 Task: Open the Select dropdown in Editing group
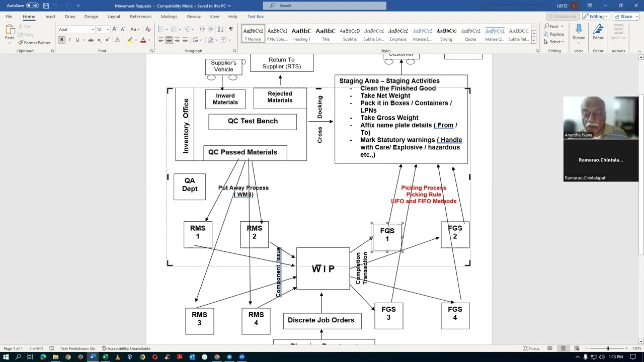point(554,42)
